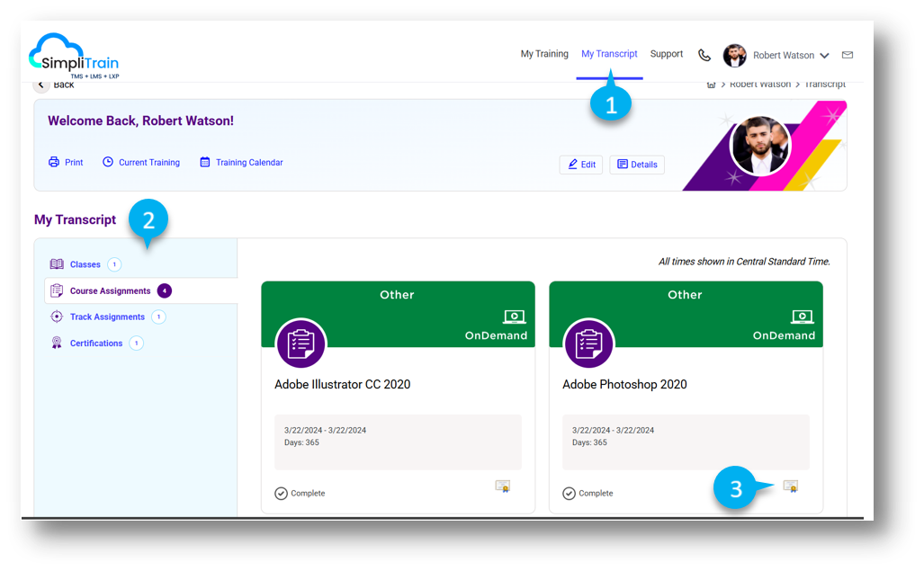The height and width of the screenshot is (571, 924).
Task: Click certificate icon on Adobe Illustrator card
Action: point(502,486)
